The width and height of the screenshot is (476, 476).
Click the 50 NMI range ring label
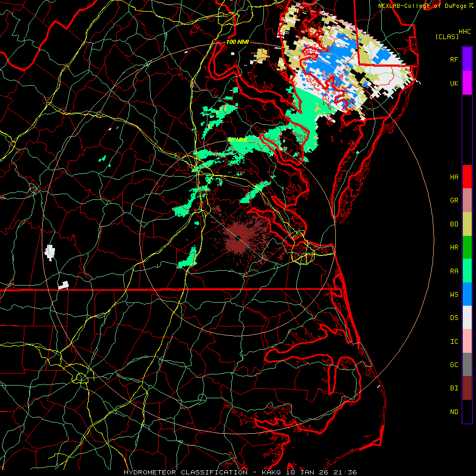(x=237, y=140)
